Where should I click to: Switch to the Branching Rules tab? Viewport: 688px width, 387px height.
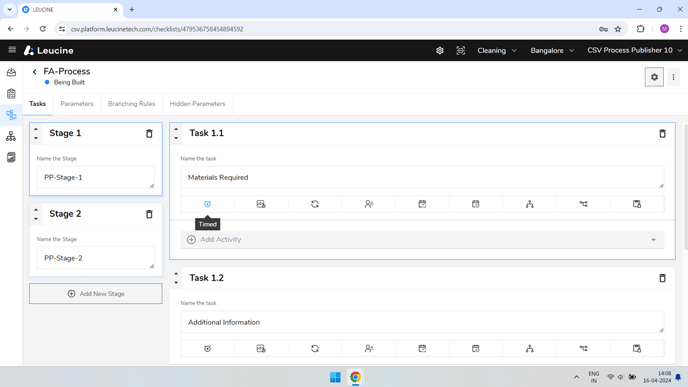point(132,104)
